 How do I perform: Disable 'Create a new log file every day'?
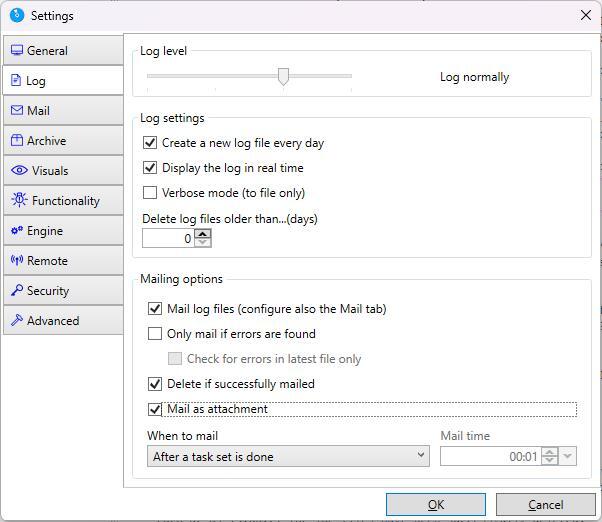pos(151,143)
